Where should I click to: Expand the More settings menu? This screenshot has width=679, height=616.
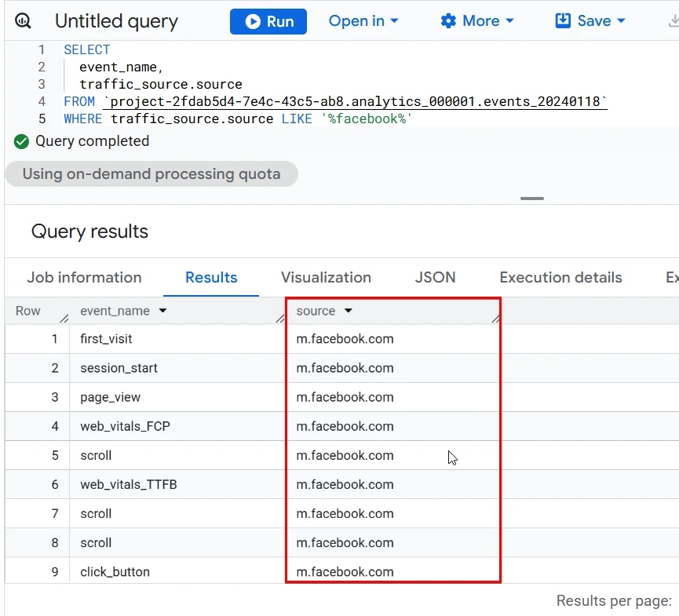pyautogui.click(x=476, y=20)
